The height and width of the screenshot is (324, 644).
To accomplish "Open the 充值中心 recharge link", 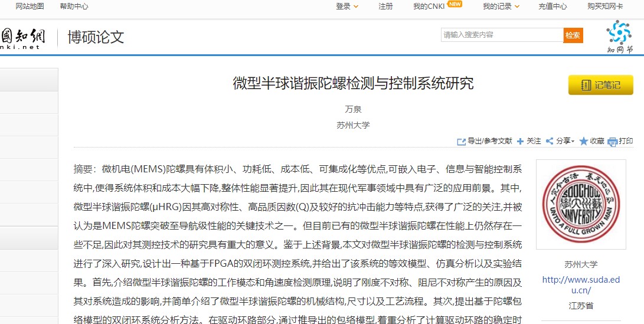I will pyautogui.click(x=553, y=6).
